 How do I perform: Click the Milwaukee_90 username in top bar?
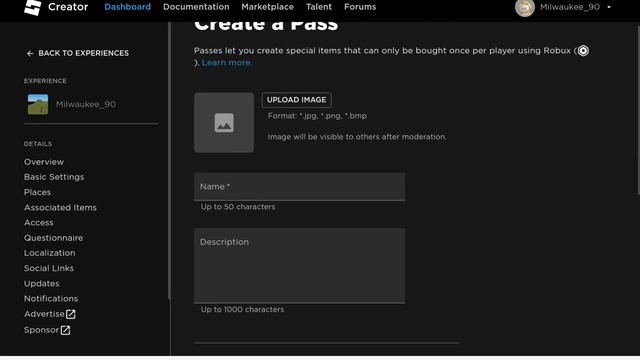[570, 7]
